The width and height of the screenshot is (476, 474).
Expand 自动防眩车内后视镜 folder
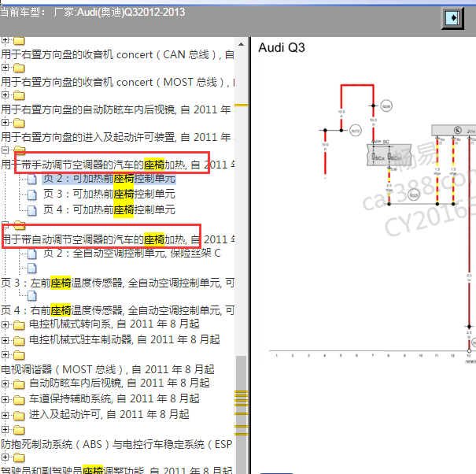point(5,383)
